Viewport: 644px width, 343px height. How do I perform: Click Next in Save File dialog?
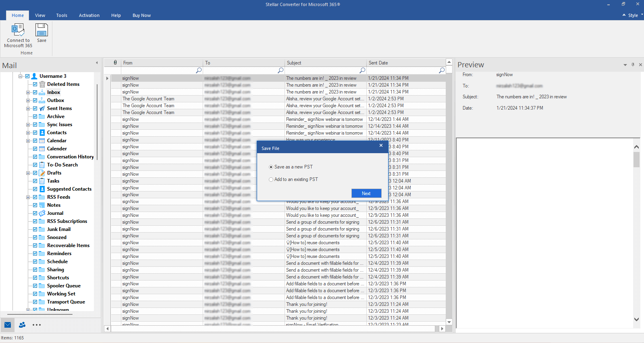tap(366, 193)
